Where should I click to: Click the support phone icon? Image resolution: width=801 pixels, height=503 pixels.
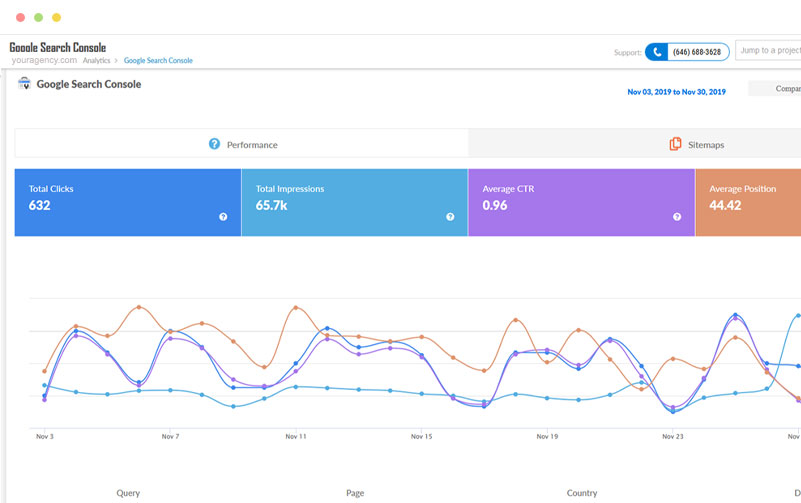tap(657, 52)
